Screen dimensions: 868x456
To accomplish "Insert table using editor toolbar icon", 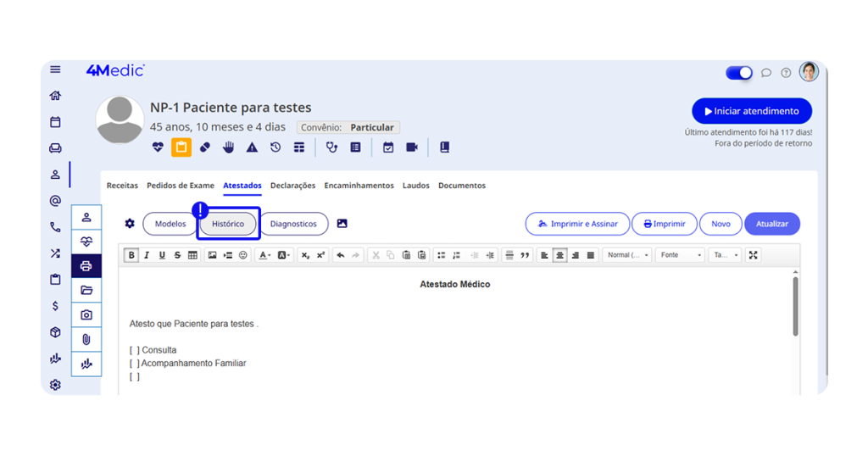I will (192, 255).
